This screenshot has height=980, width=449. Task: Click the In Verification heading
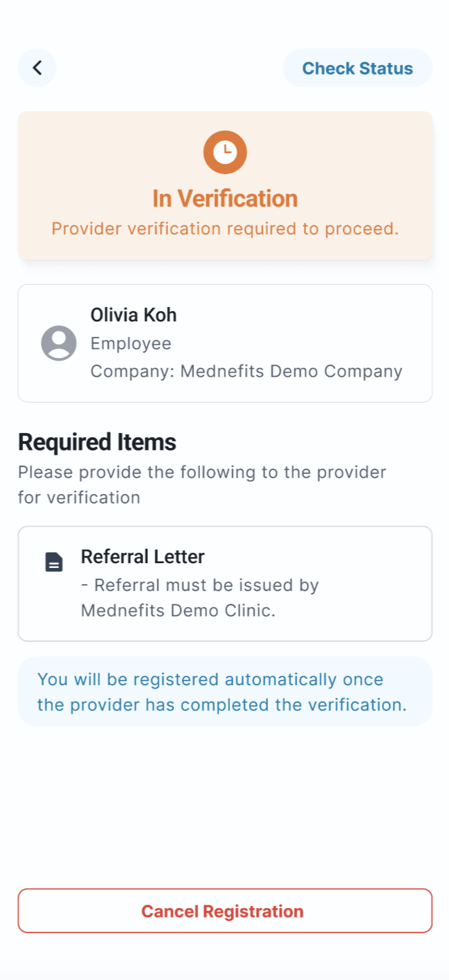pyautogui.click(x=225, y=199)
